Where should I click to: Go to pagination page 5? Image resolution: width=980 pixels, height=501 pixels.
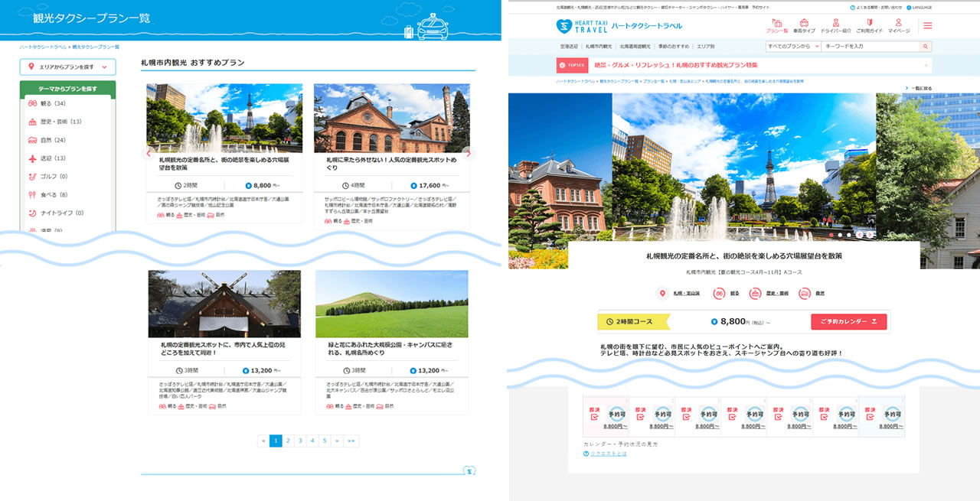pos(325,441)
